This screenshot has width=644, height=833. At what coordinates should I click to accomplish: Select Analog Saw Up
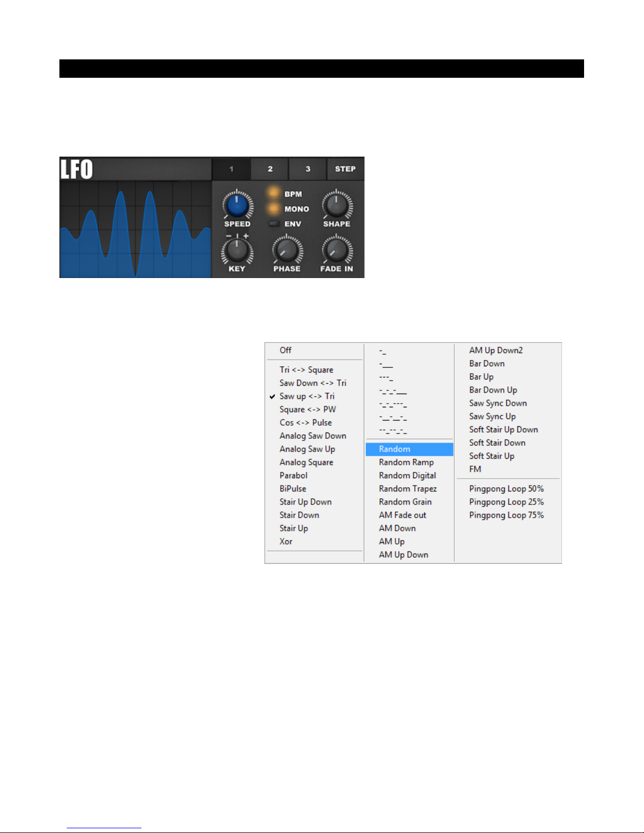308,449
